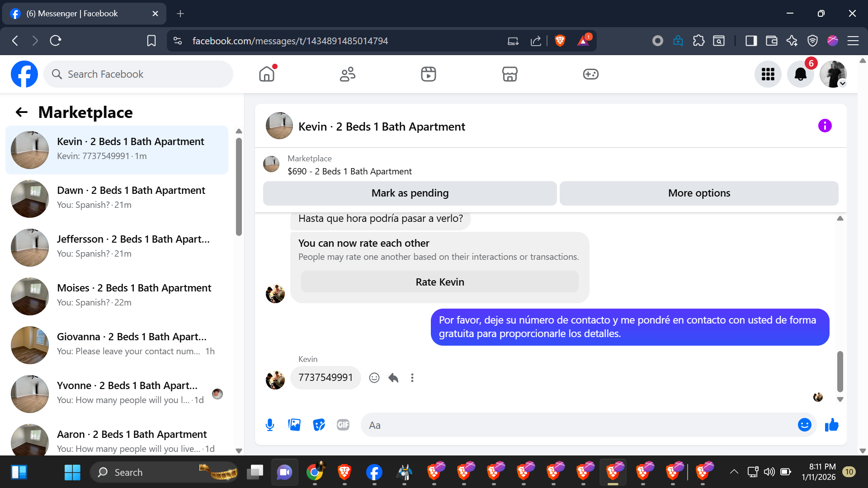Open more options for 7737549991 message
The width and height of the screenshot is (868, 488).
[412, 378]
